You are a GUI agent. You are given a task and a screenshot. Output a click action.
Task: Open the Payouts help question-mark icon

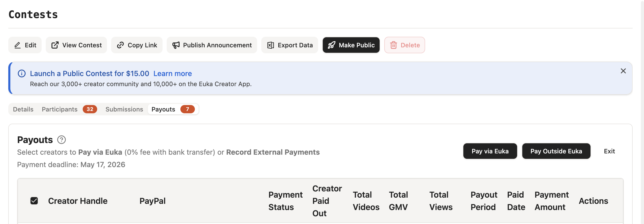click(x=62, y=140)
